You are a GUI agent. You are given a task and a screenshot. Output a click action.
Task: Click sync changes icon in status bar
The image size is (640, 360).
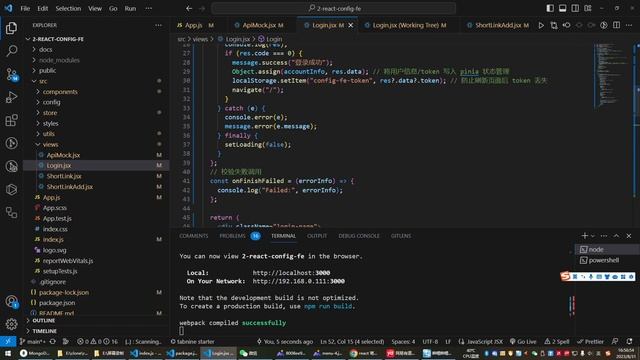click(x=53, y=342)
